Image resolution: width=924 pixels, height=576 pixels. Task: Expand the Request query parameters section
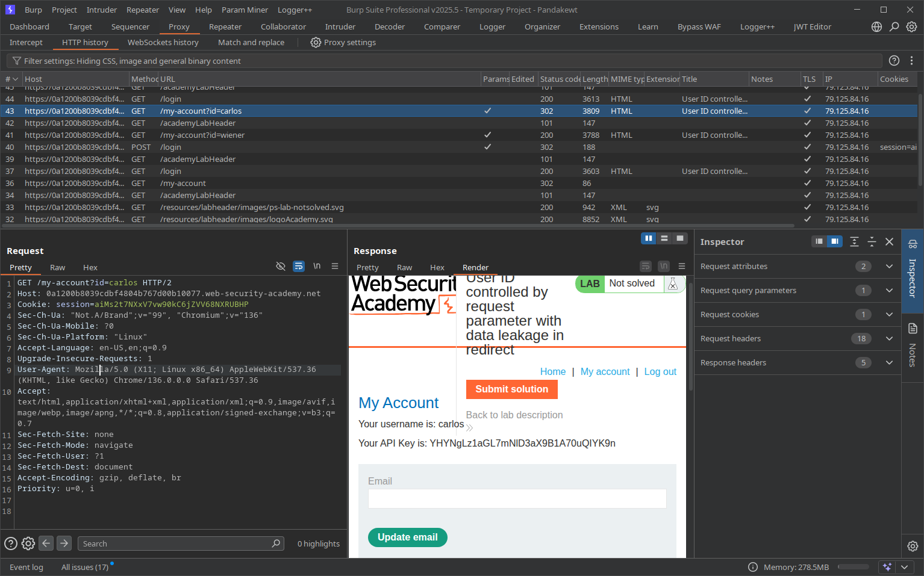[x=889, y=290]
